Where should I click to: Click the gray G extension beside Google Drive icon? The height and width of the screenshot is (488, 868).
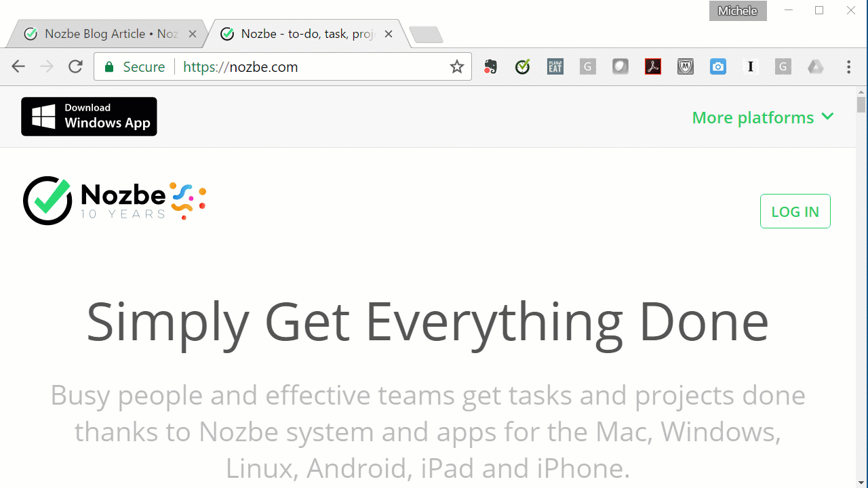(783, 66)
